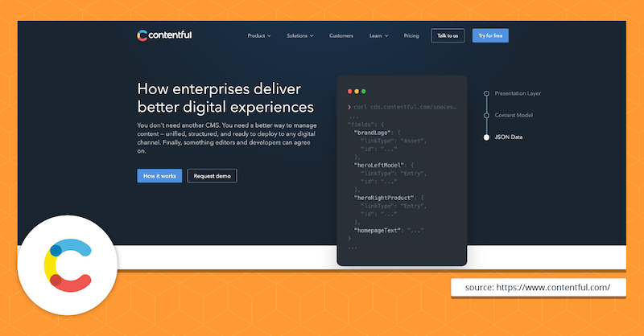Select the Presentation Layer step dot

tap(486, 93)
